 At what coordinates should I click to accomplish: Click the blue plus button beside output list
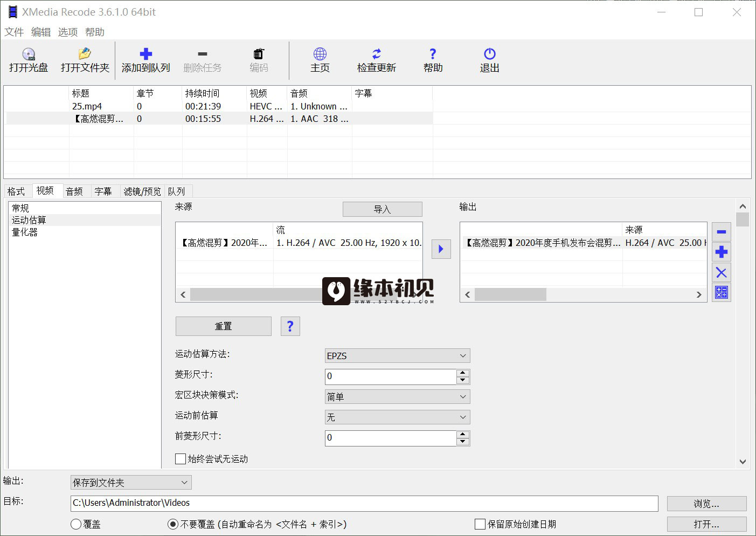[x=722, y=252]
